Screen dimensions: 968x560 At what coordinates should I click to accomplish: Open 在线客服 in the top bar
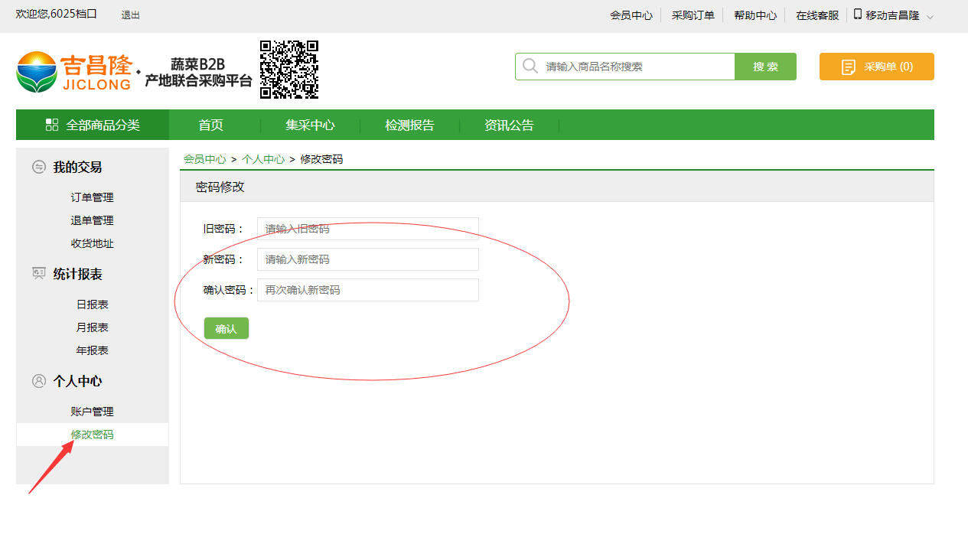(816, 15)
